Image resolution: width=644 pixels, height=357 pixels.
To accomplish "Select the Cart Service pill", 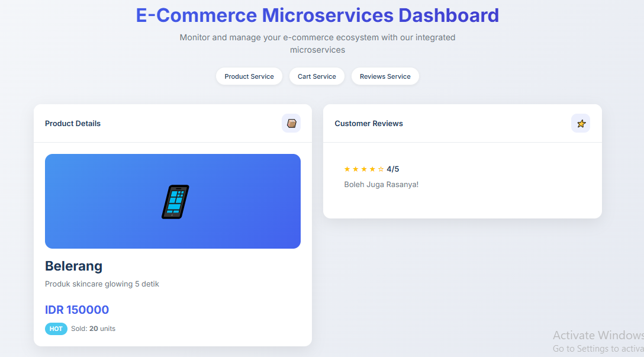I will pyautogui.click(x=317, y=76).
